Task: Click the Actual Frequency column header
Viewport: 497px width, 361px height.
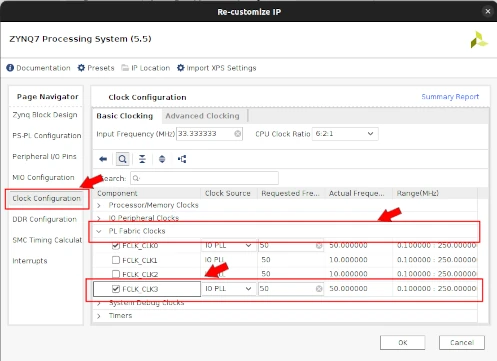Action: 359,193
